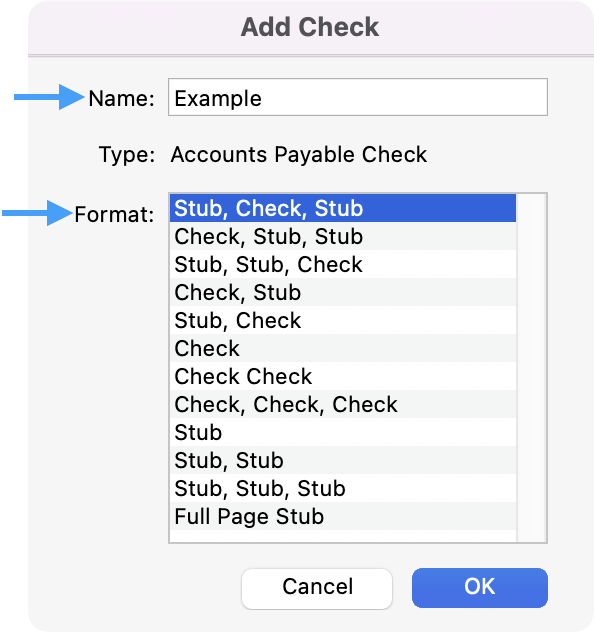The height and width of the screenshot is (632, 594).
Task: Click the blue arrow pointing to Name
Action: [49, 97]
